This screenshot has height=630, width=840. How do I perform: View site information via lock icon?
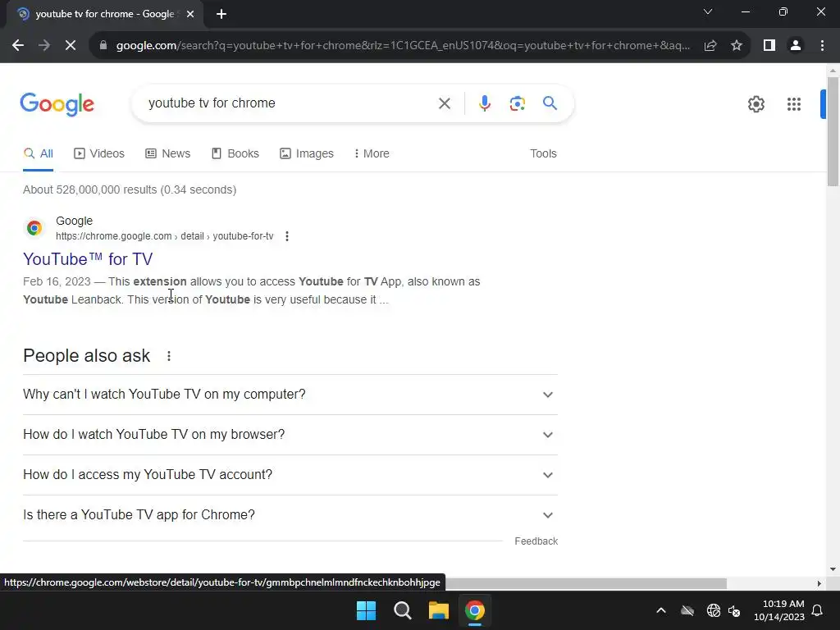coord(103,46)
